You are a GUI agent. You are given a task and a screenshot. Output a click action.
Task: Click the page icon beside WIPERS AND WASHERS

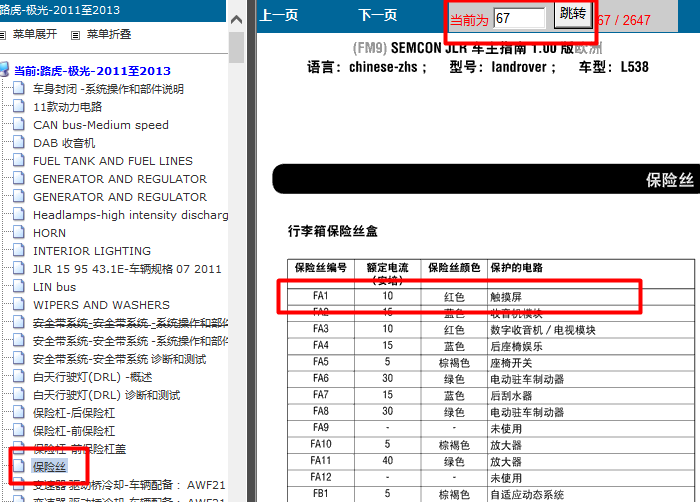[19, 305]
